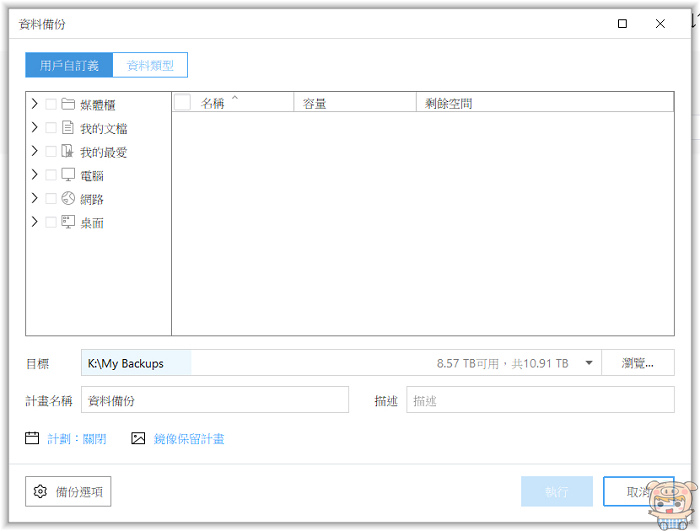Screen dimensions: 700x531
Task: Expand the 我的文檔 tree node
Action: 34,128
